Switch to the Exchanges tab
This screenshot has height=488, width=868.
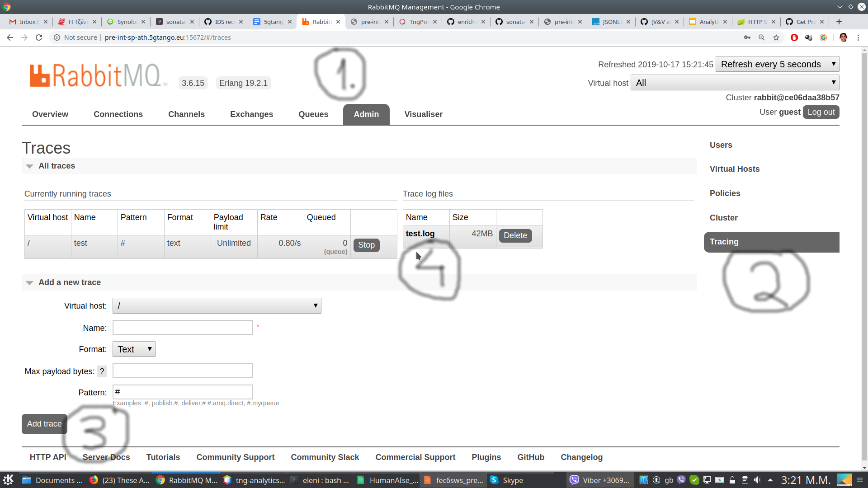tap(251, 114)
